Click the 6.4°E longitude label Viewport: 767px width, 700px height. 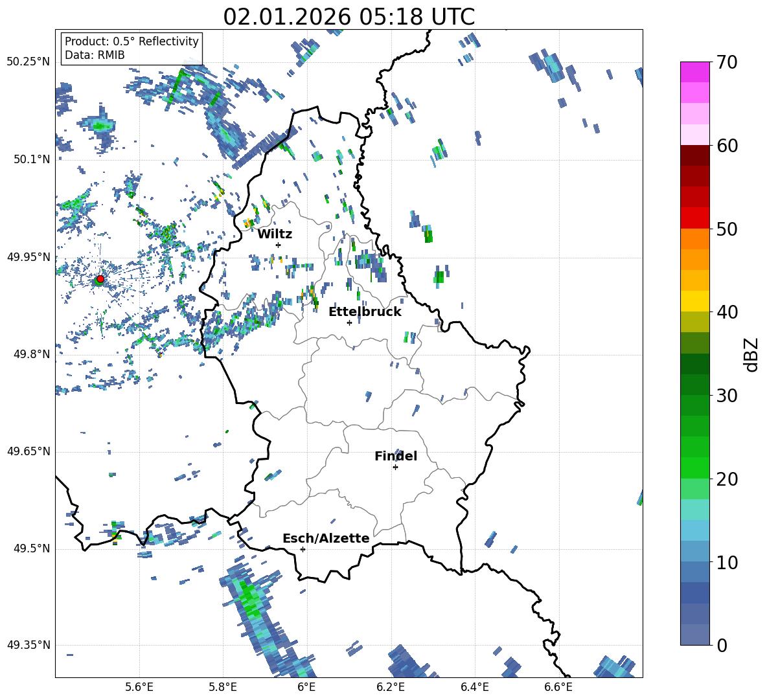point(474,687)
